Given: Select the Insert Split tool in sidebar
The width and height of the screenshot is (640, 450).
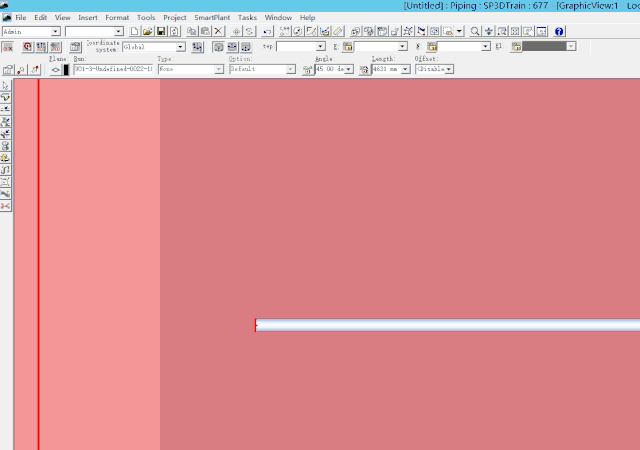Looking at the screenshot, I should coord(6,109).
